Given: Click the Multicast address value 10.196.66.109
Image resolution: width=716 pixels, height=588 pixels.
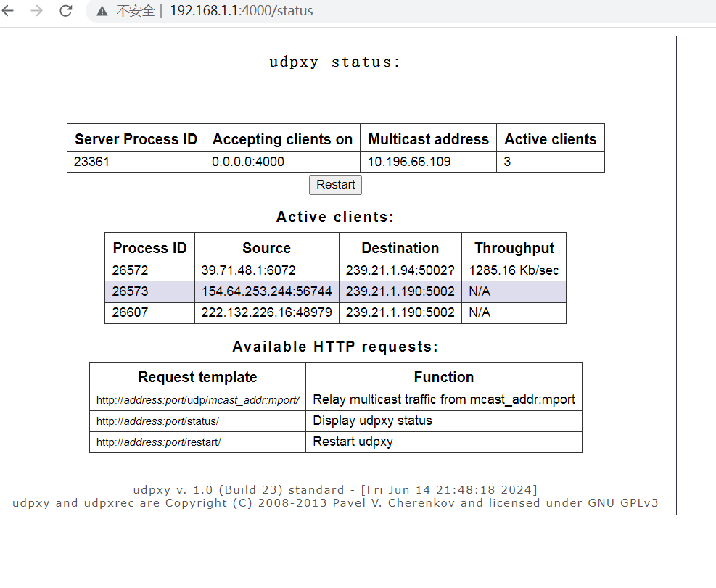Looking at the screenshot, I should click(409, 162).
